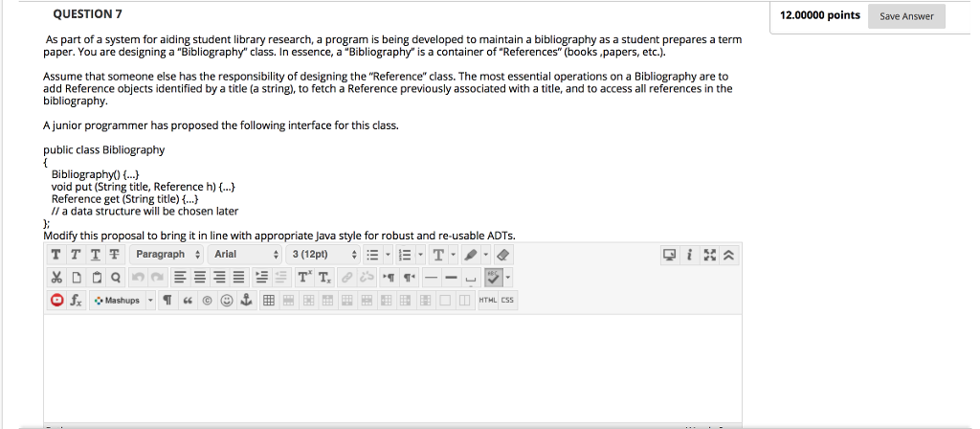980x429 pixels.
Task: Toggle italic text formatting
Action: tap(75, 255)
